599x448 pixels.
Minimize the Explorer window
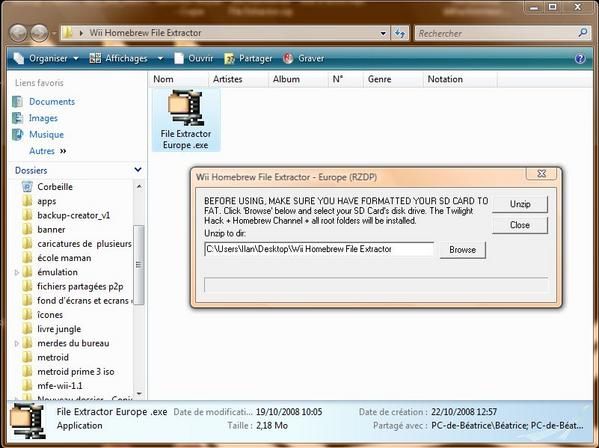534,7
